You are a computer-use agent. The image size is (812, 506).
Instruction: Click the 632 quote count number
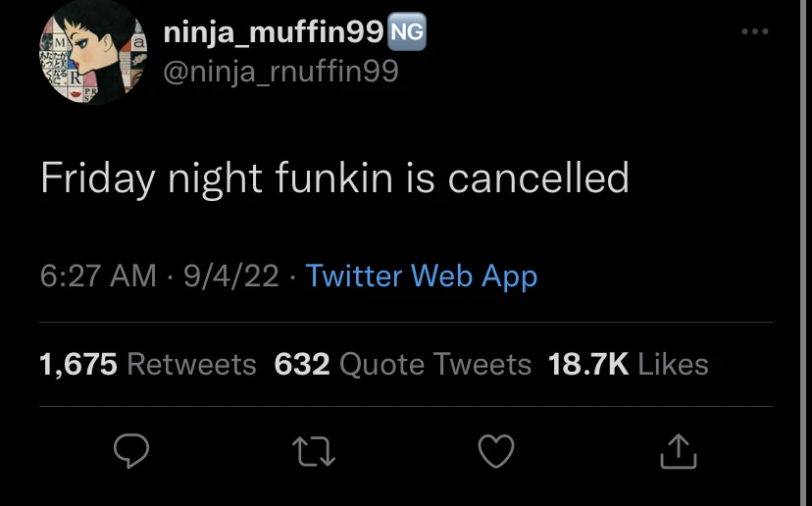click(302, 365)
